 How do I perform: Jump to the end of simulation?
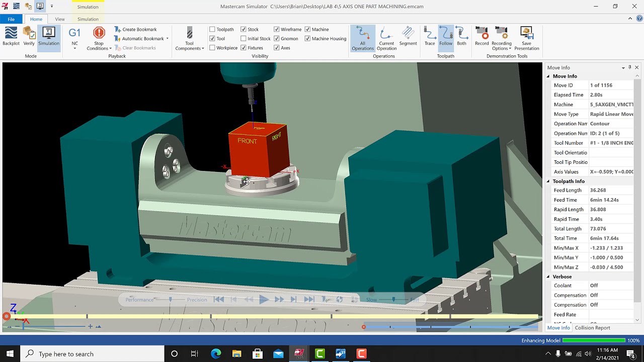(309, 300)
